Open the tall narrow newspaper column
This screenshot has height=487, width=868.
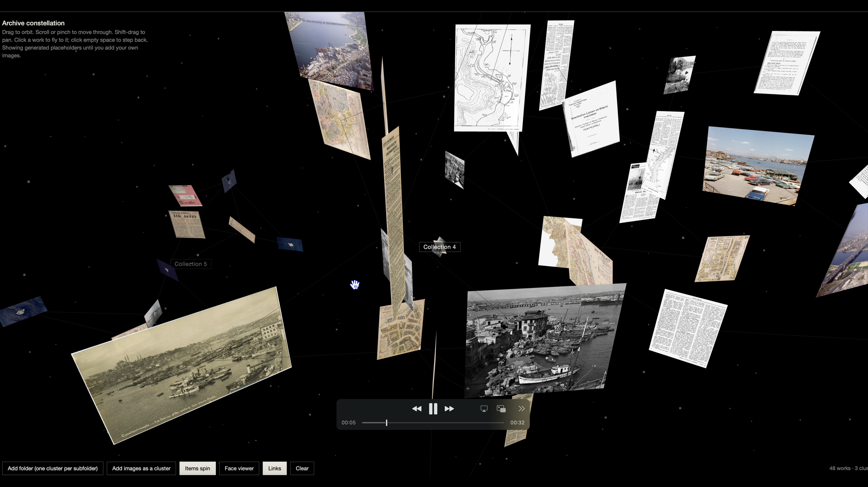[394, 222]
